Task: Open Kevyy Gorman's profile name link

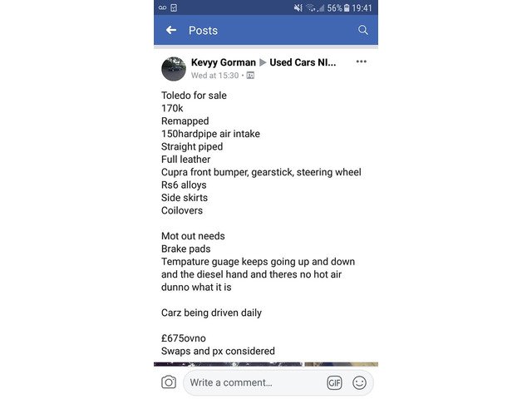Action: click(x=224, y=62)
